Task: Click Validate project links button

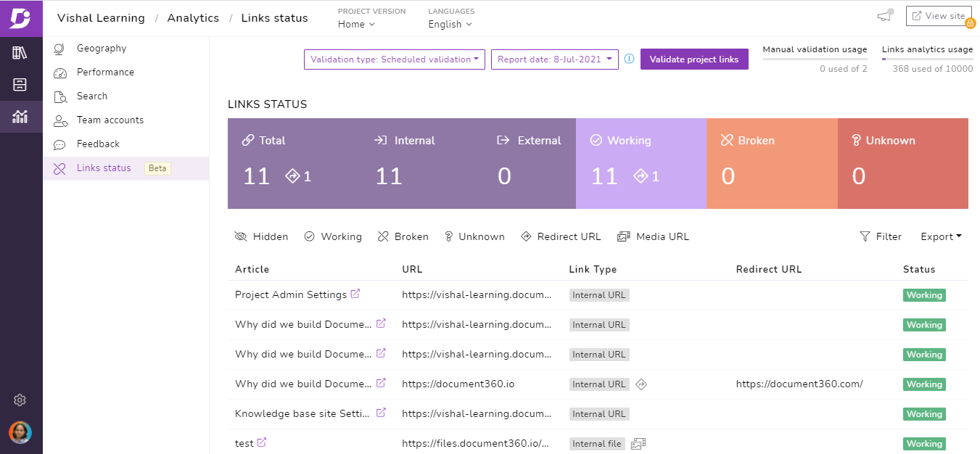Action: [694, 59]
